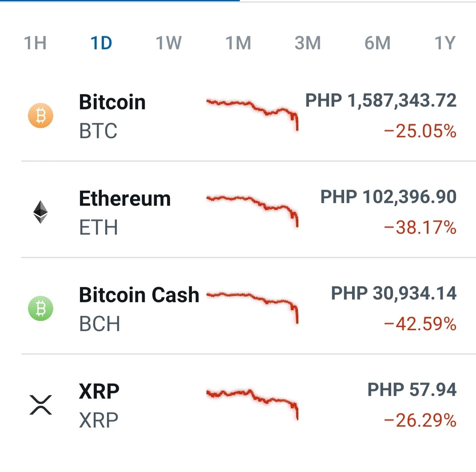Open the XRP price sparkline chart
Viewport: 476px width, 472px height.
point(252,404)
